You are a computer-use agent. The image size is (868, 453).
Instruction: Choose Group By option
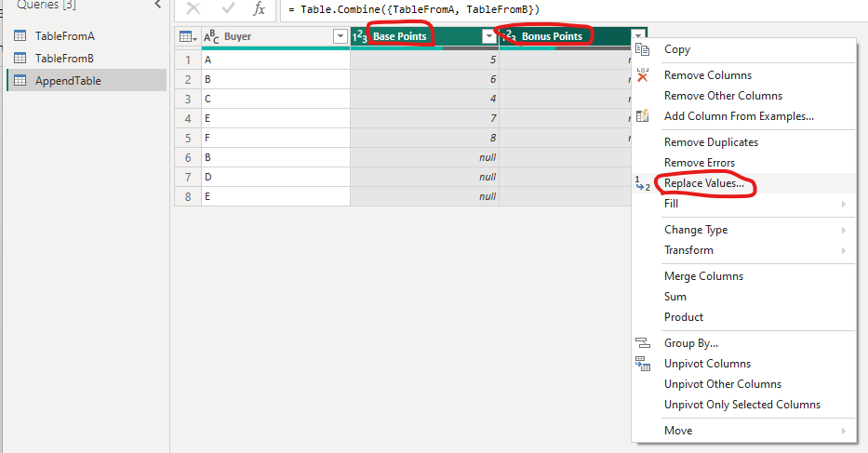pyautogui.click(x=691, y=343)
